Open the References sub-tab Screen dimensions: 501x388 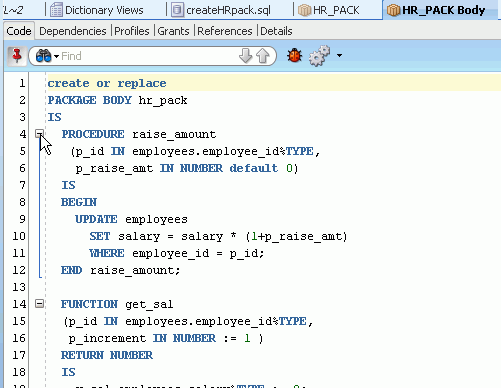point(225,31)
